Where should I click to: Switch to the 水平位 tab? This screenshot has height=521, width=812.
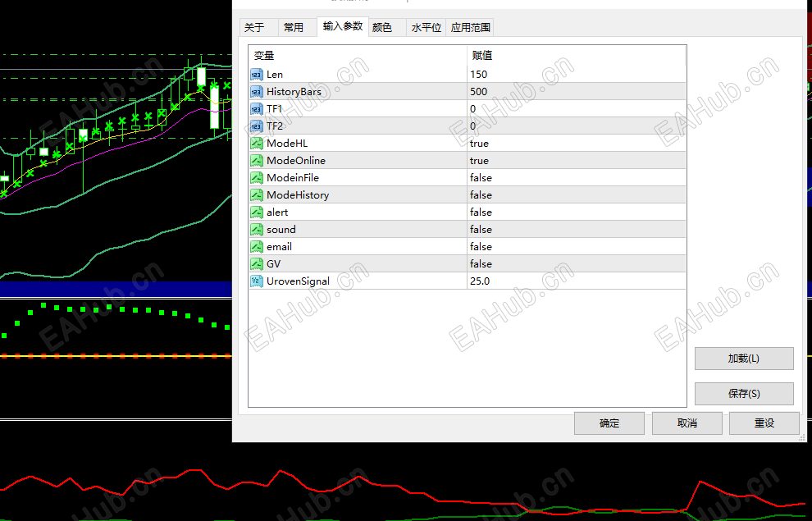point(426,27)
